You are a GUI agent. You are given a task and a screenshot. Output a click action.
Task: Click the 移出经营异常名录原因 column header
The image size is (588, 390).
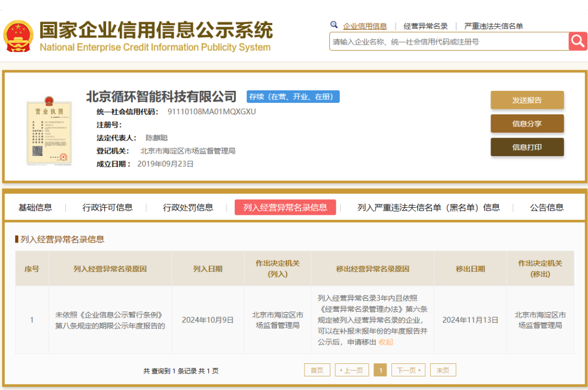pyautogui.click(x=372, y=269)
